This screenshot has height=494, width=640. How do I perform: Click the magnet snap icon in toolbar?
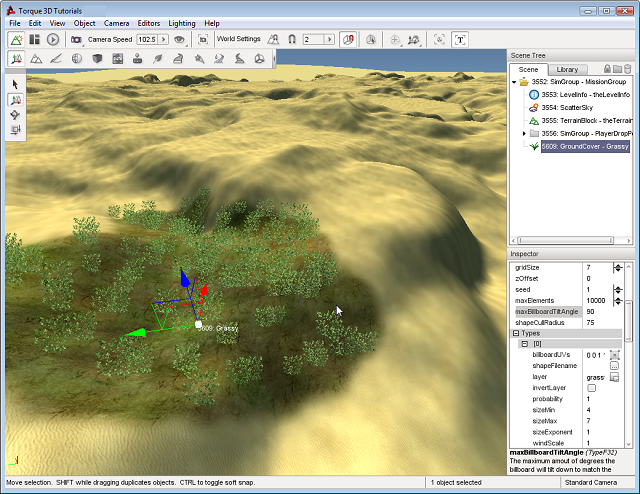click(291, 39)
